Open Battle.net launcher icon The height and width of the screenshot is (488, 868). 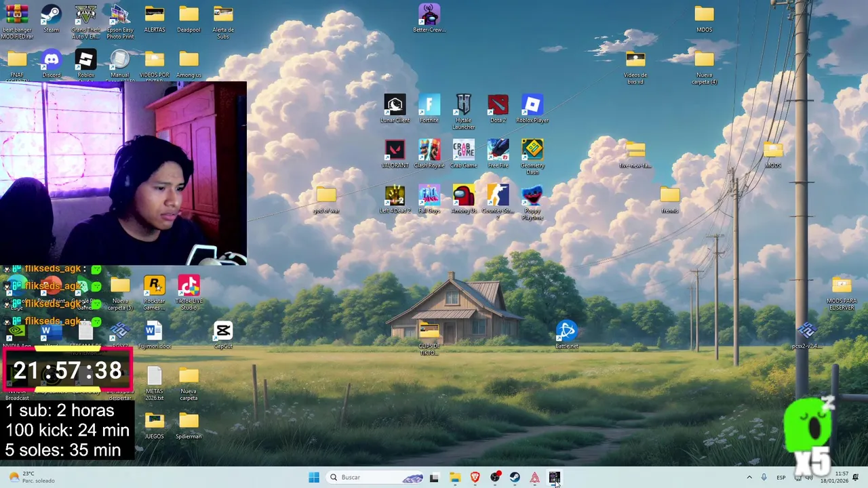point(567,335)
